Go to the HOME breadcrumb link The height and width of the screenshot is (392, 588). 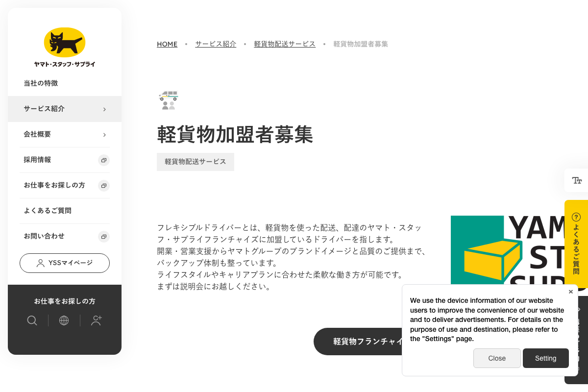tap(167, 44)
